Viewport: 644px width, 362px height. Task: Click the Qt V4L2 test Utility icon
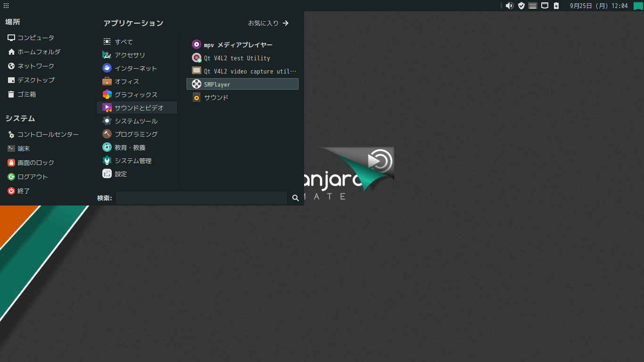point(197,58)
